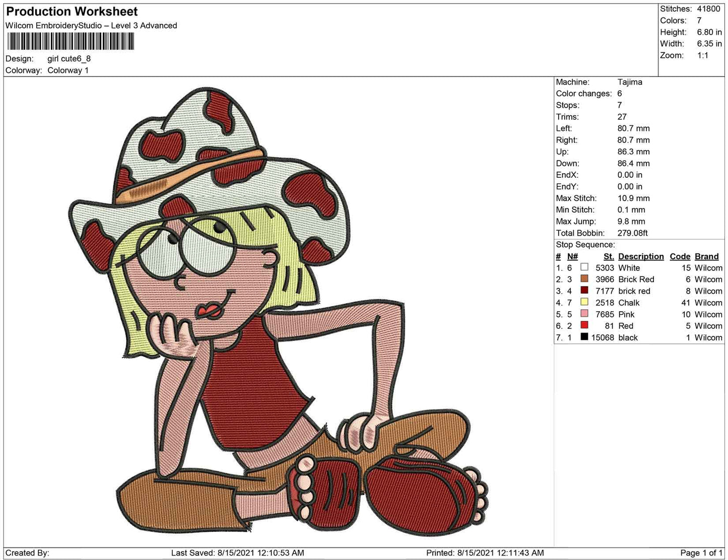The image size is (728, 560).
Task: Select the 'St.' column header
Action: pyautogui.click(x=609, y=256)
